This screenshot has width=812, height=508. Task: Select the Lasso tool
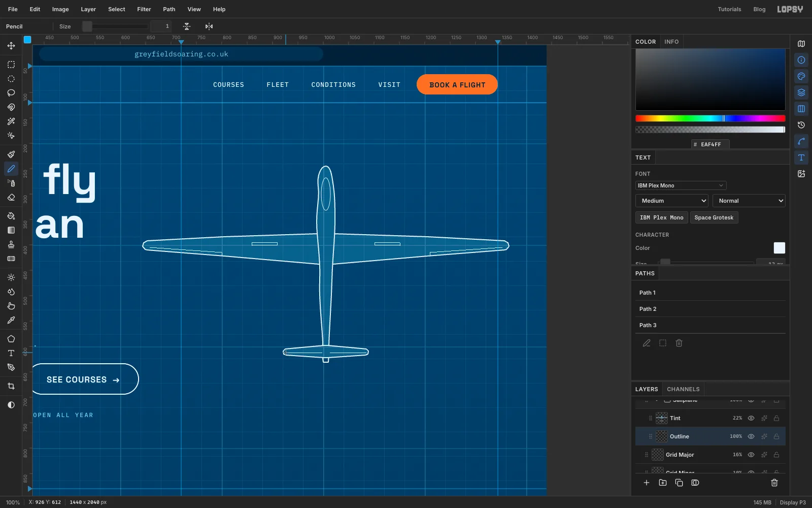[x=11, y=93]
